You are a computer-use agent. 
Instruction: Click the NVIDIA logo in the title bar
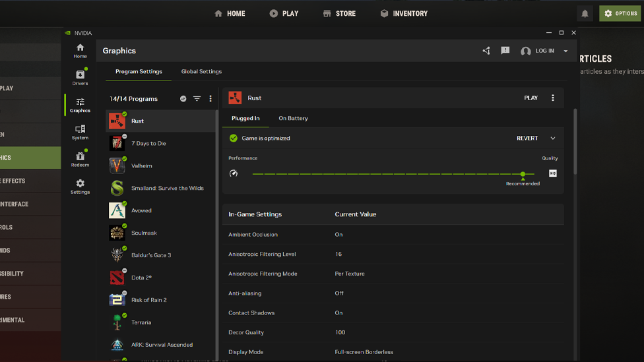point(68,33)
